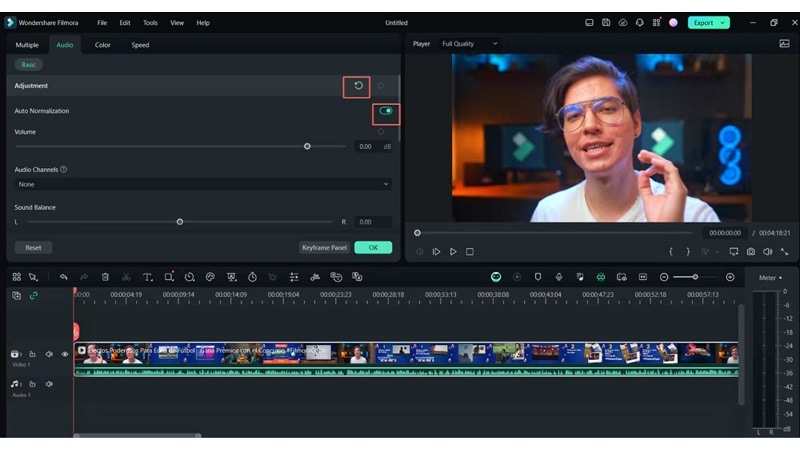Open the Full Quality player dropdown
Viewport: 800px width, 450px height.
(x=469, y=44)
